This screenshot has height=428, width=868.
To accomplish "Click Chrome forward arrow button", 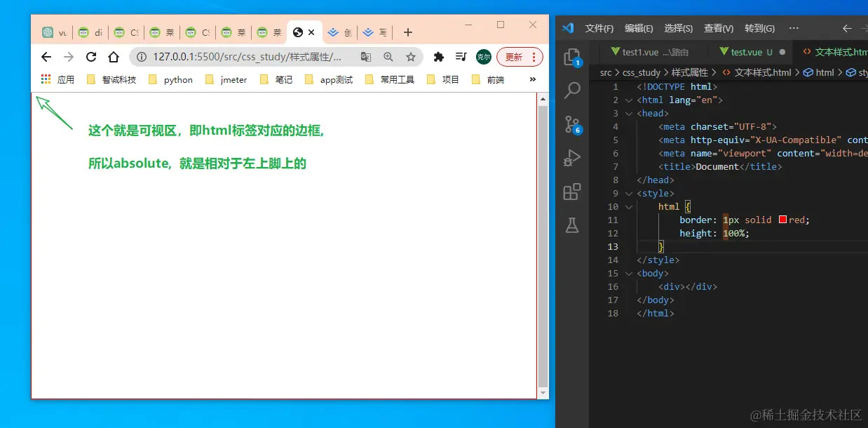I will pyautogui.click(x=69, y=57).
